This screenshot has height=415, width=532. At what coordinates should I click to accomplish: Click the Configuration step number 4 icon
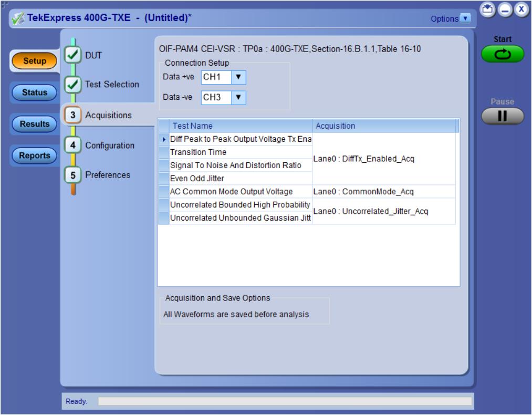click(x=72, y=145)
